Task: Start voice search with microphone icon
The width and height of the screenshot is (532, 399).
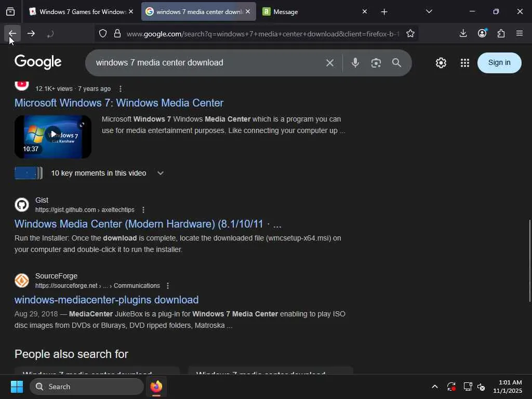Action: [x=355, y=63]
